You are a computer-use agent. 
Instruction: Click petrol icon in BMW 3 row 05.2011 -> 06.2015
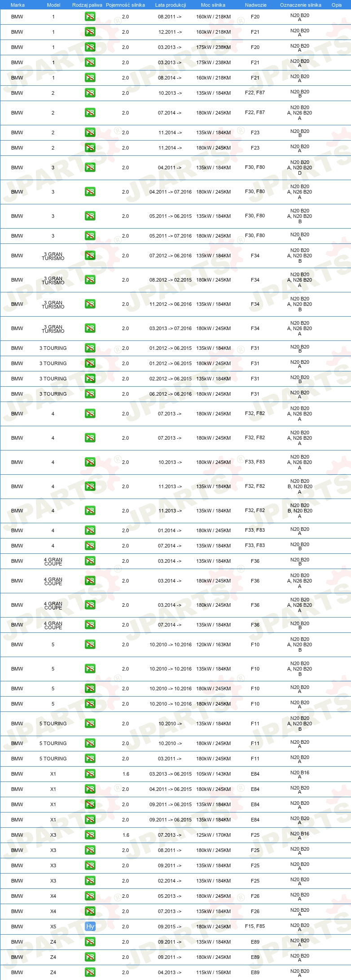[x=90, y=216]
